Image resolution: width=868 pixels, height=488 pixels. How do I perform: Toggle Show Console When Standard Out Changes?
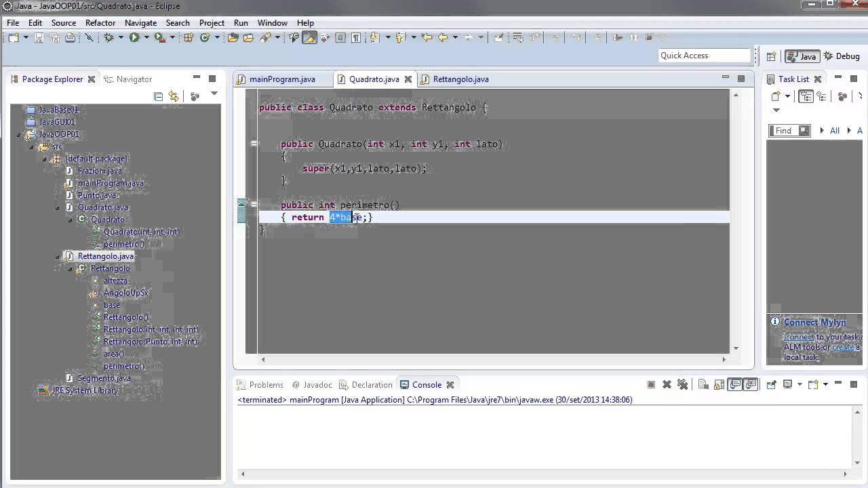pos(734,384)
